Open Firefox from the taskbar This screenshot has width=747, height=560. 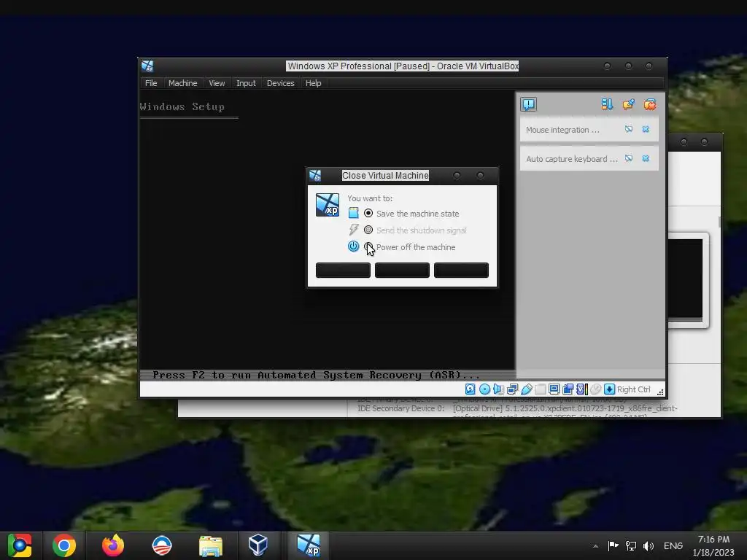[x=113, y=545]
